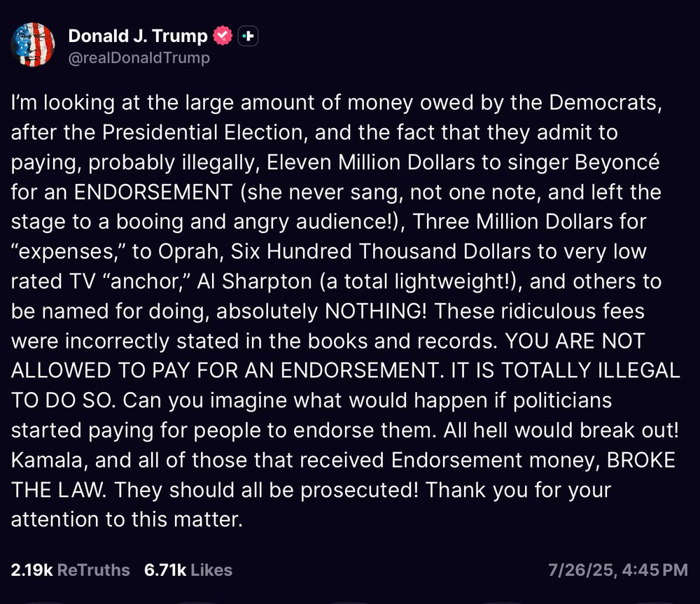Click the word ReTruths
Image resolution: width=700 pixels, height=604 pixels.
click(x=94, y=570)
